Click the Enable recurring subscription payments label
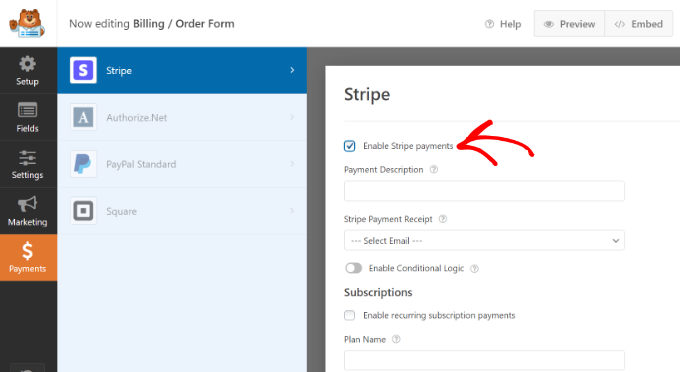680x372 pixels. pyautogui.click(x=439, y=315)
